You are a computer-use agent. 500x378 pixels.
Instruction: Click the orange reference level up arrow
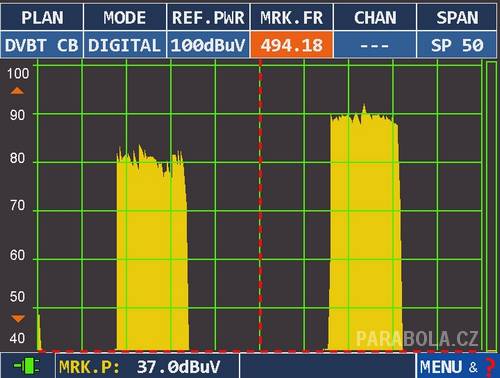[17, 91]
